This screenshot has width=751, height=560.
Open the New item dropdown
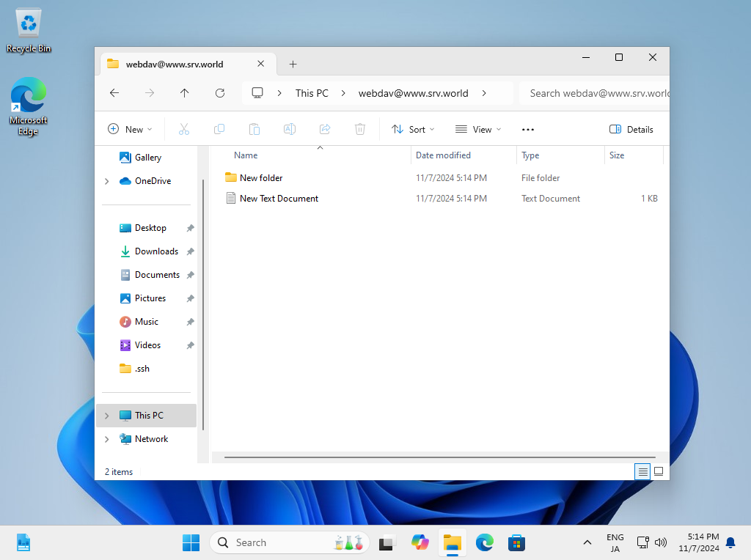pos(130,129)
